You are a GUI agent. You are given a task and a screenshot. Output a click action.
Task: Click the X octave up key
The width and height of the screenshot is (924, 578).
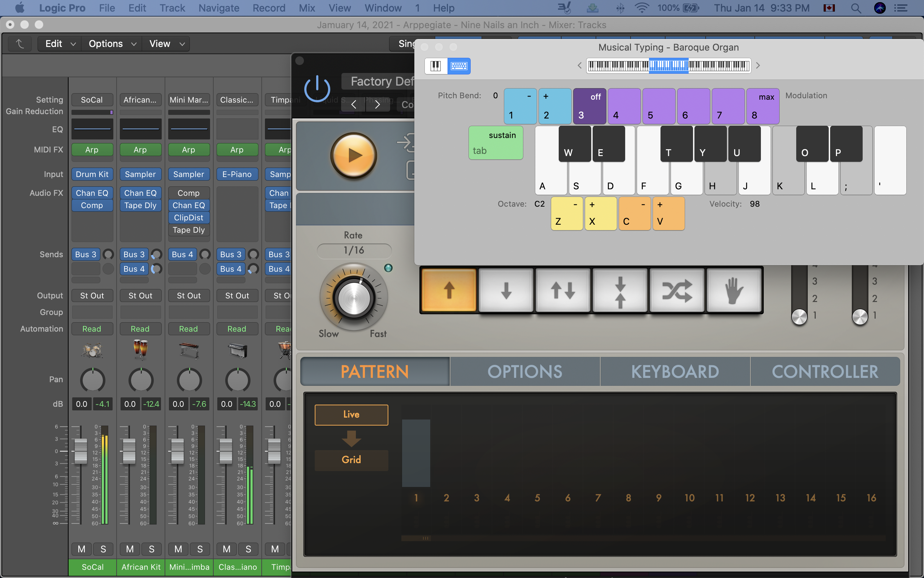coord(601,214)
